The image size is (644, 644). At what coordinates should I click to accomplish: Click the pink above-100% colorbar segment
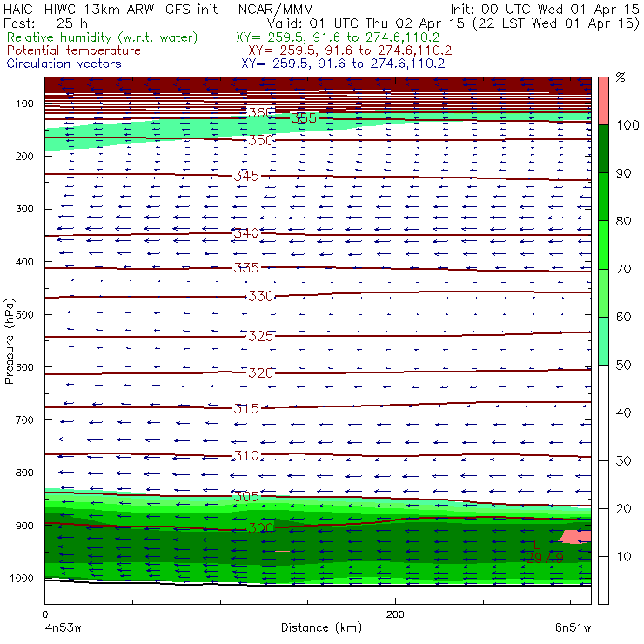(x=603, y=101)
